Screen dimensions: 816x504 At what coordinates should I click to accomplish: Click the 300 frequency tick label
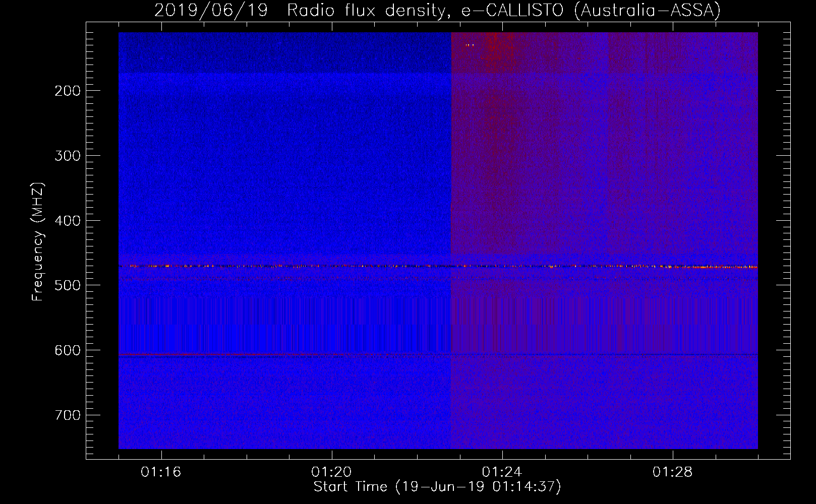pyautogui.click(x=68, y=156)
